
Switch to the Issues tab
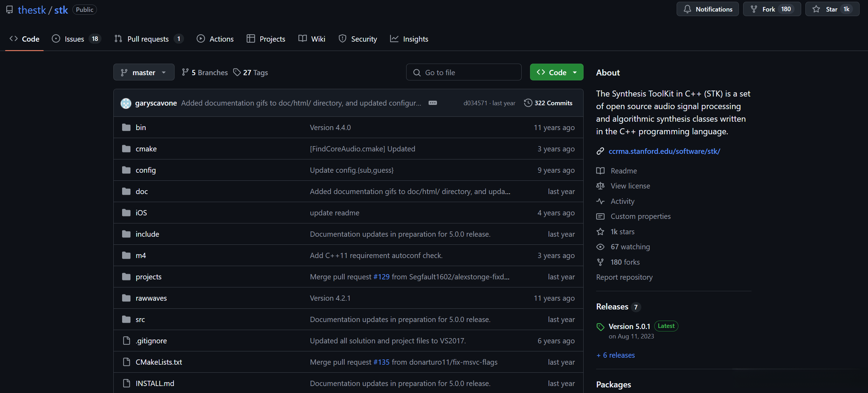click(x=75, y=39)
